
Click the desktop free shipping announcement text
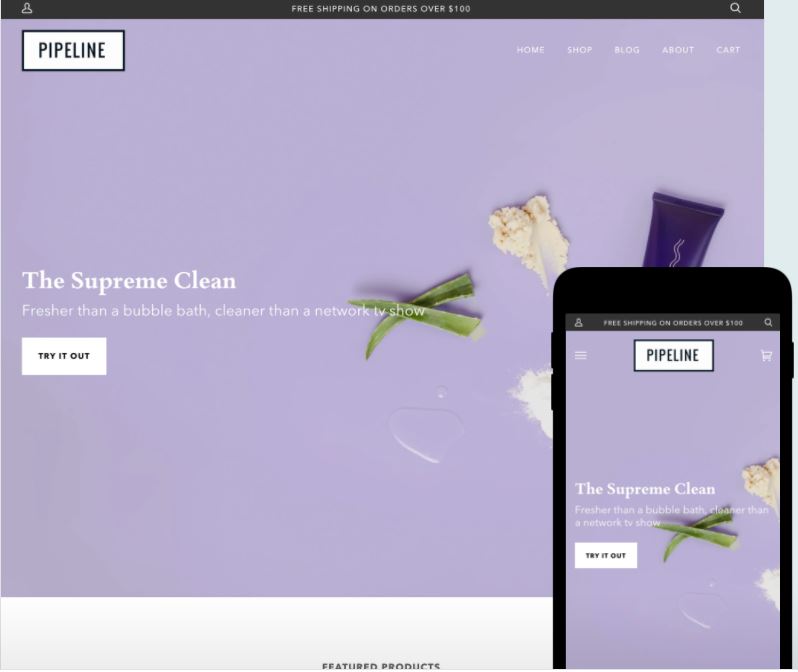[x=381, y=9]
